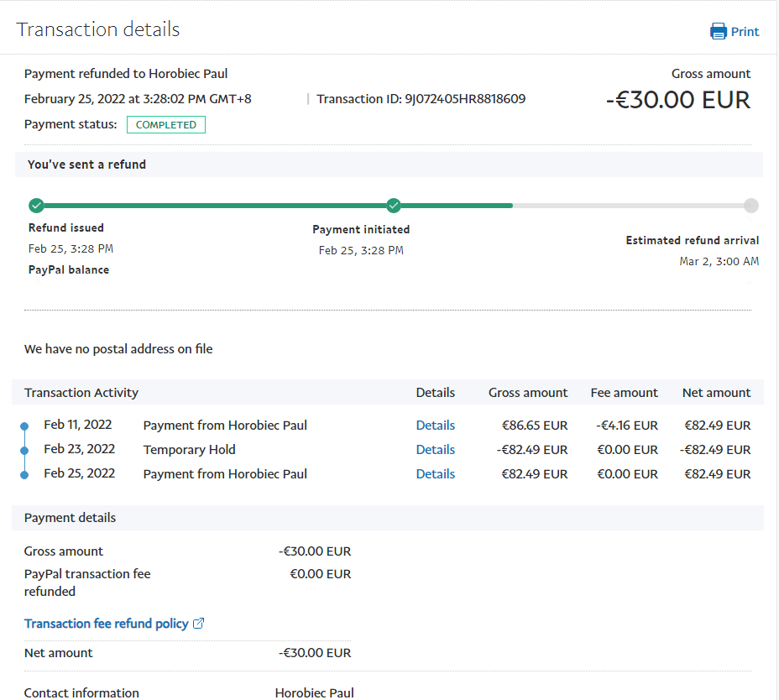Click the Temporary Hold activity label
779x700 pixels.
189,450
